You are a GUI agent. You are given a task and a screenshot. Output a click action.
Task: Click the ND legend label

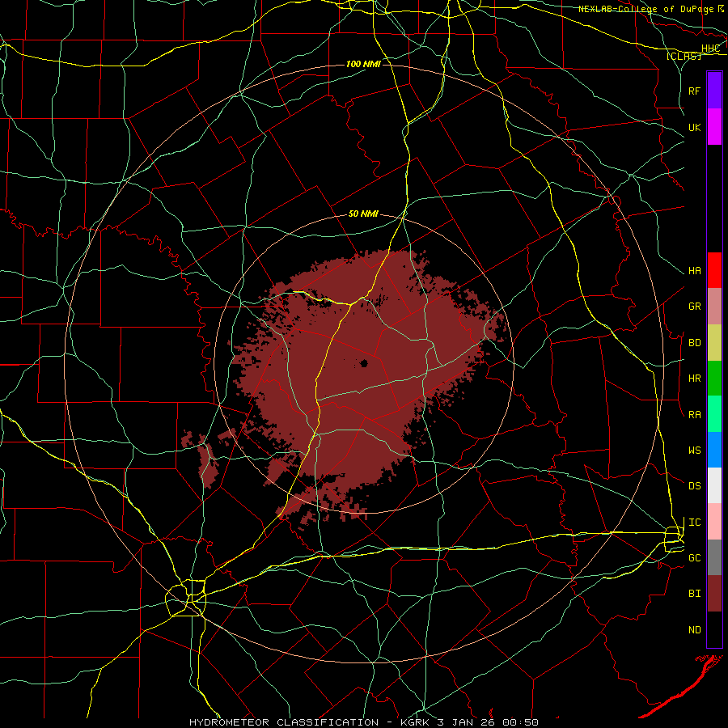[x=695, y=629]
